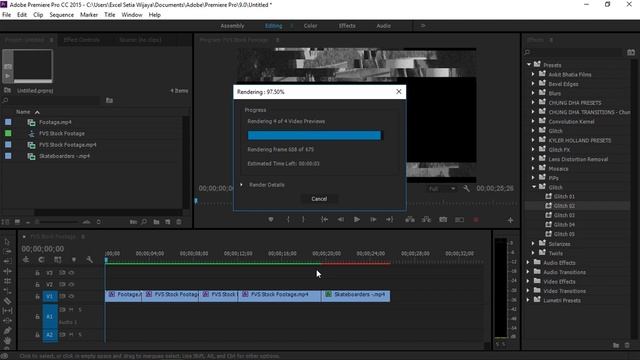Image resolution: width=640 pixels, height=360 pixels.
Task: Toggle V3 track output eye
Action: (71, 273)
